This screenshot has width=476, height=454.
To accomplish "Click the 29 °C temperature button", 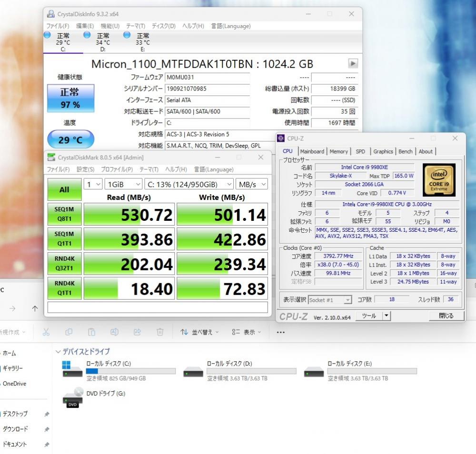I will [x=70, y=139].
